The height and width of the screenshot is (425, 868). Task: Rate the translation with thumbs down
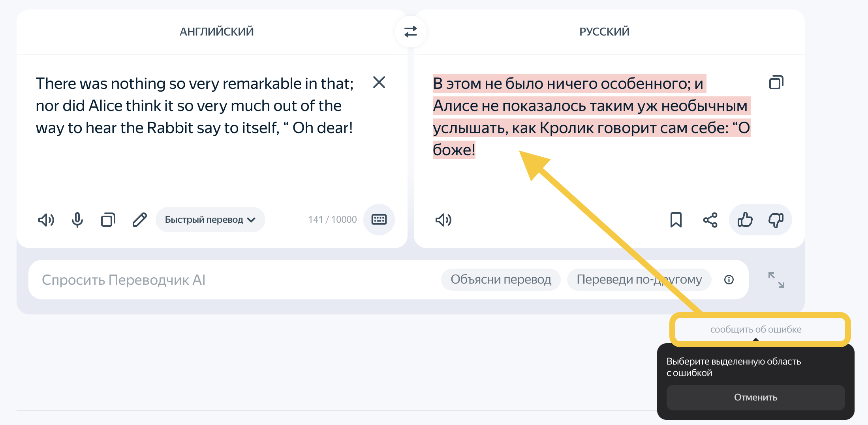[x=775, y=220]
